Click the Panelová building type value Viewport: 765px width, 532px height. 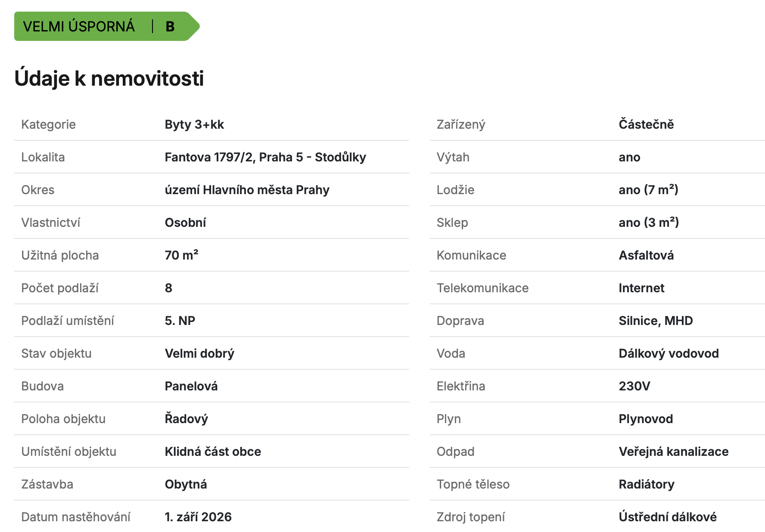pos(191,386)
